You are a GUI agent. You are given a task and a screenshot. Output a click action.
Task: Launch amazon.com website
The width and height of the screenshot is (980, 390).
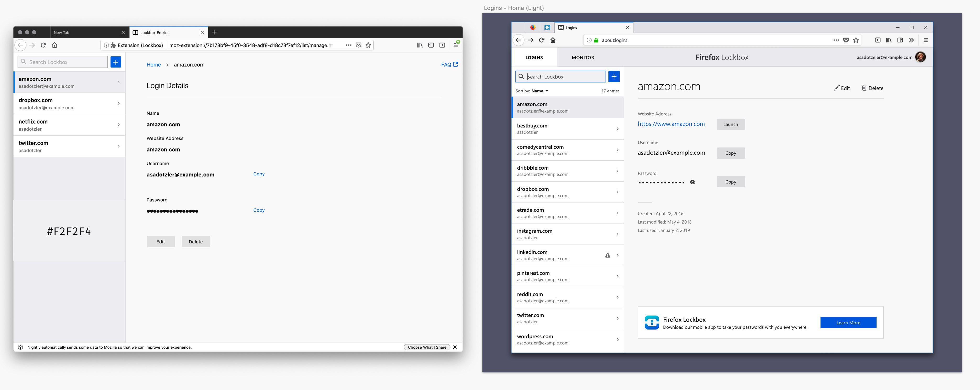coord(730,124)
